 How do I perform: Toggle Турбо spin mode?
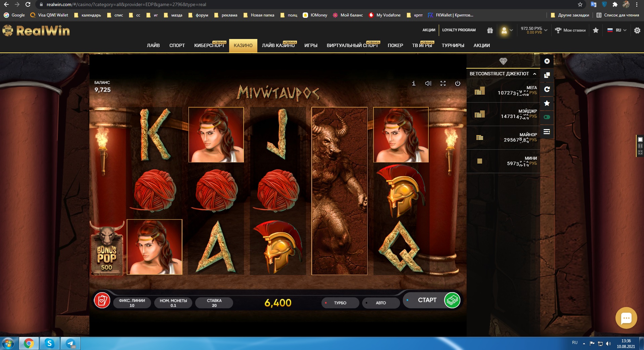[x=340, y=303]
